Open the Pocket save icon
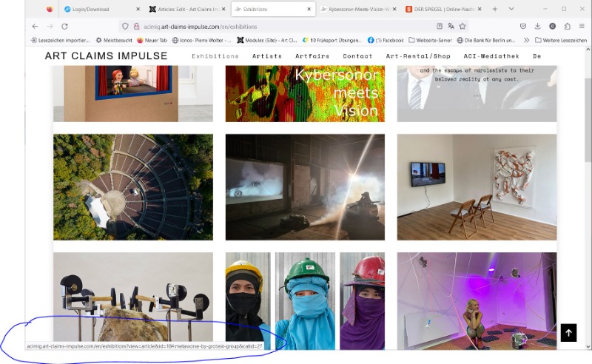The width and height of the screenshot is (592, 364). pyautogui.click(x=523, y=26)
